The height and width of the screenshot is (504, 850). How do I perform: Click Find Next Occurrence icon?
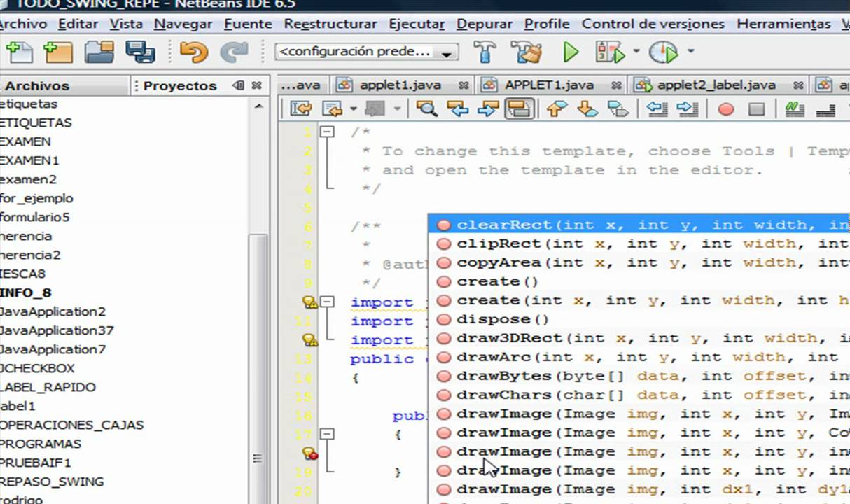coord(488,108)
